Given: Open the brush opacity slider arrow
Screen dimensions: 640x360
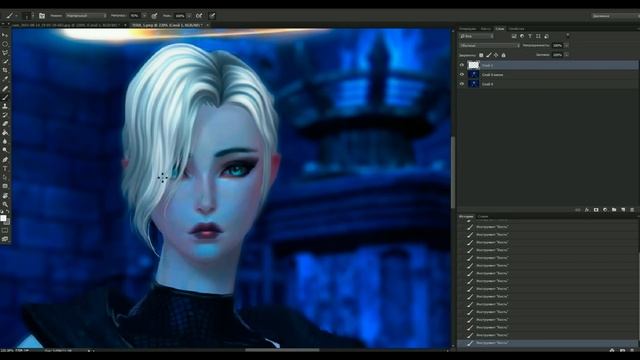Looking at the screenshot, I should (144, 16).
